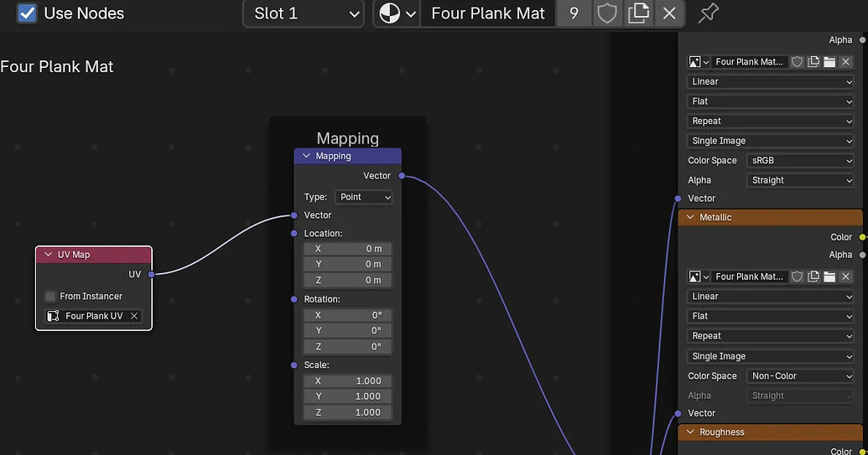This screenshot has height=455, width=868.
Task: Open the Repeat dropdown in Metallic node
Action: tap(771, 336)
